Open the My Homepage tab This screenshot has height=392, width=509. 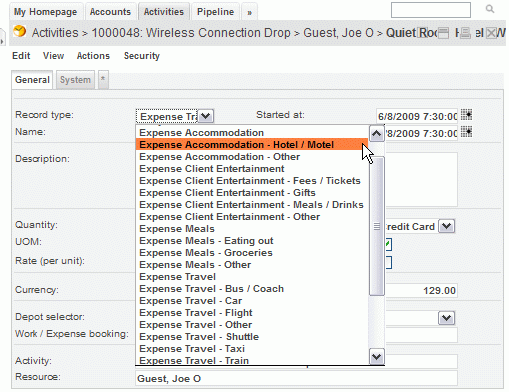click(x=46, y=12)
